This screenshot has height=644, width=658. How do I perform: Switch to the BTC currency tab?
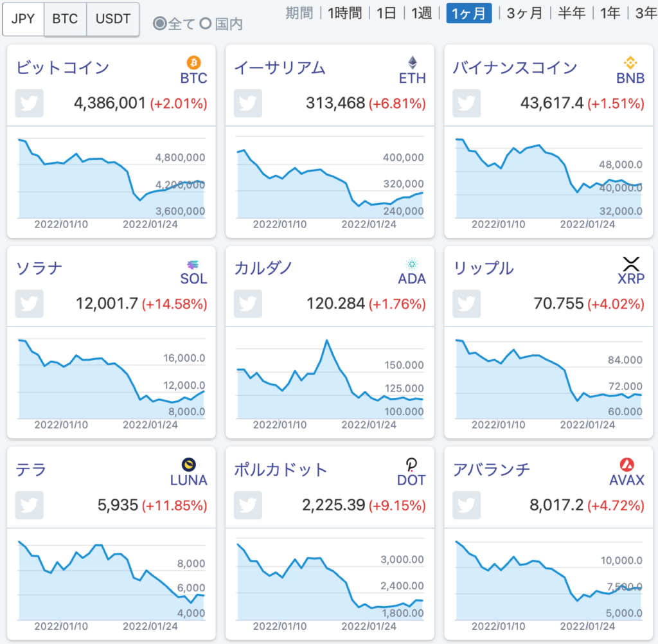64,19
